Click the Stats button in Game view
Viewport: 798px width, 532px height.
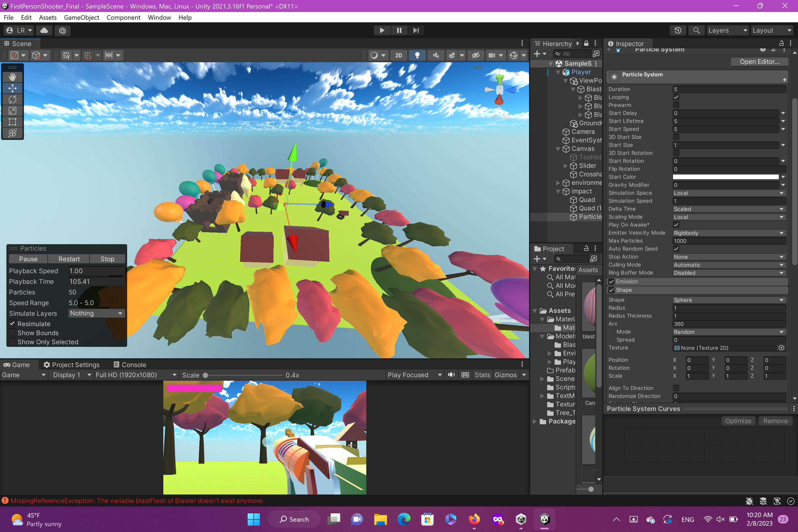click(x=482, y=375)
